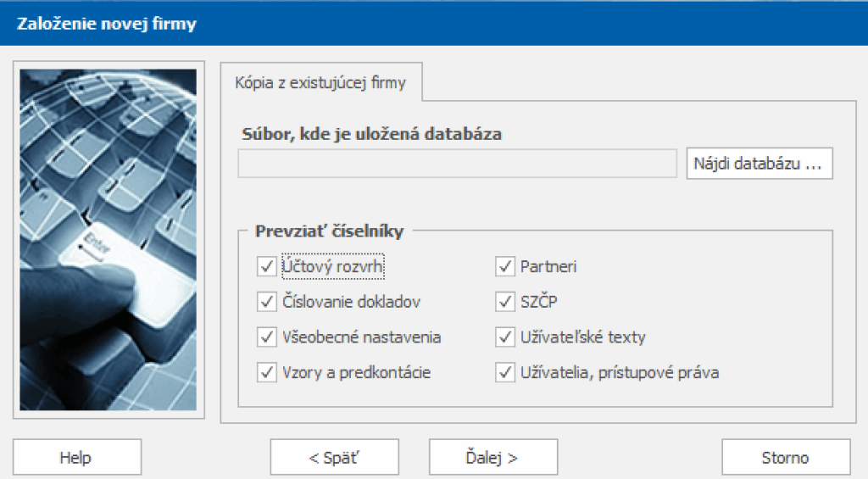Toggle the Číslovanie dokladov checkbox
This screenshot has width=868, height=479.
(266, 302)
